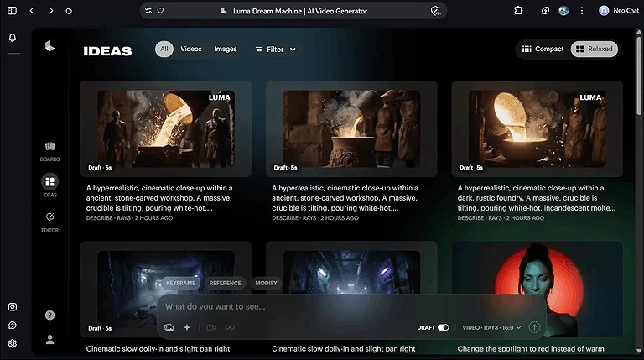This screenshot has height=360, width=644.
Task: Expand the Filter dropdown
Action: [275, 50]
